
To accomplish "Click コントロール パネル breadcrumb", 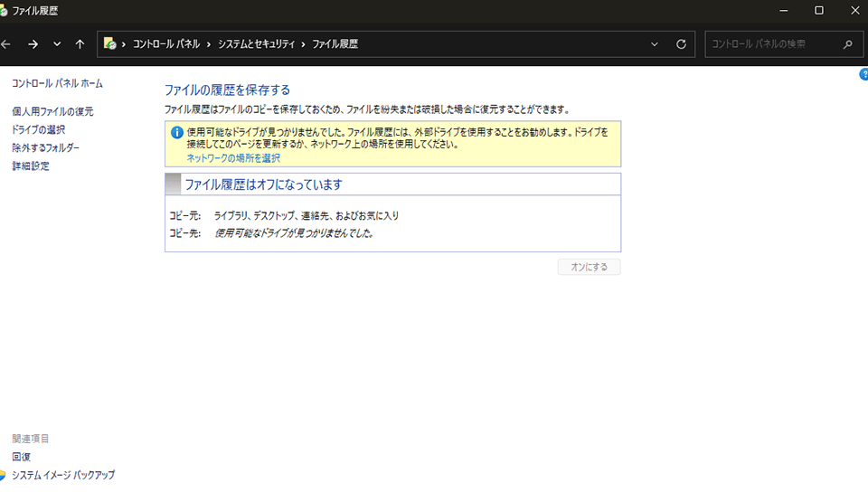I will tap(166, 44).
